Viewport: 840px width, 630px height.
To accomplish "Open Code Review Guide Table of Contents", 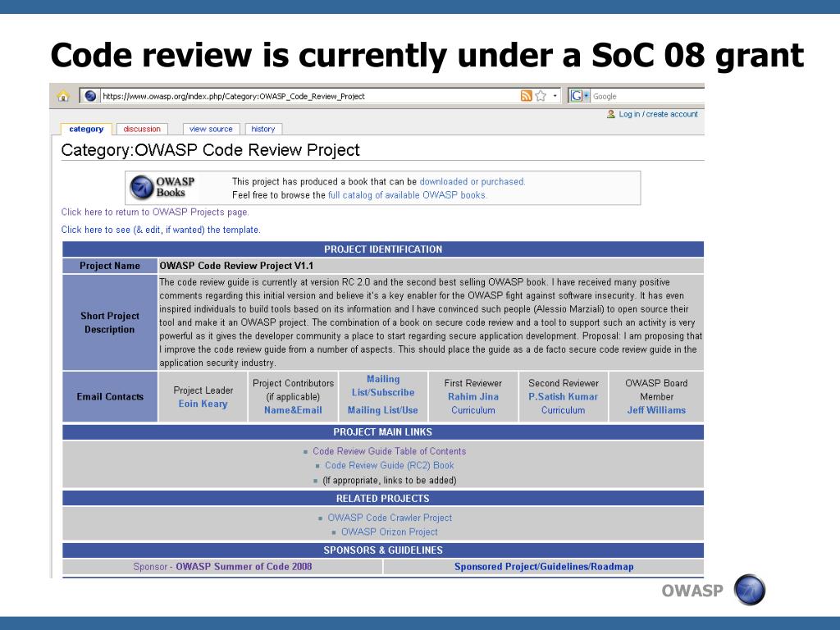I will click(x=390, y=452).
